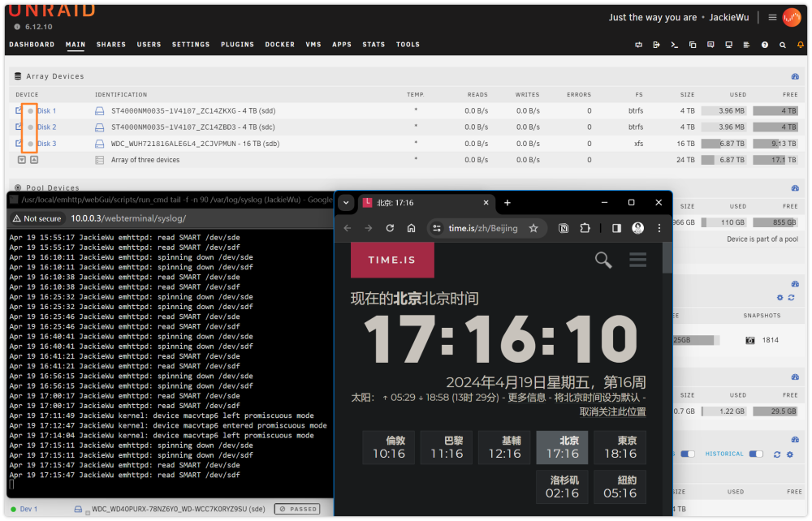Image resolution: width=812 pixels, height=521 pixels.
Task: Open the Time.is hamburger menu
Action: coord(637,260)
